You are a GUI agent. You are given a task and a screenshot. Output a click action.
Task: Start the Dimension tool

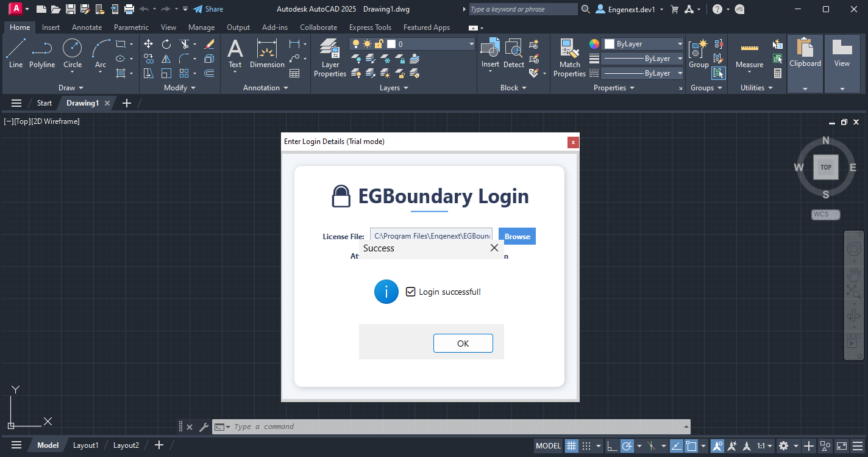tap(267, 54)
